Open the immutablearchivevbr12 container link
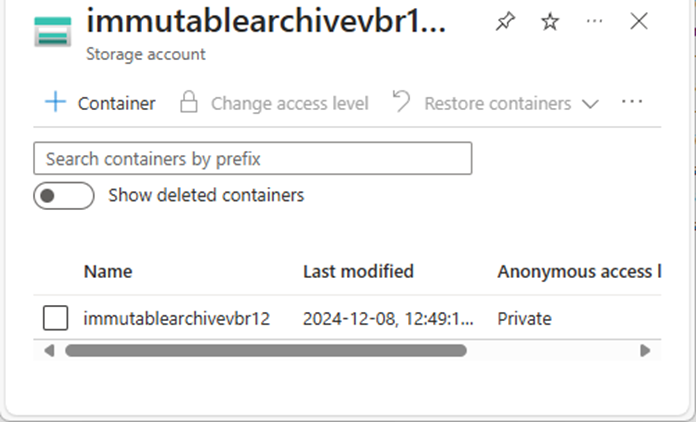696x422 pixels. pos(177,319)
